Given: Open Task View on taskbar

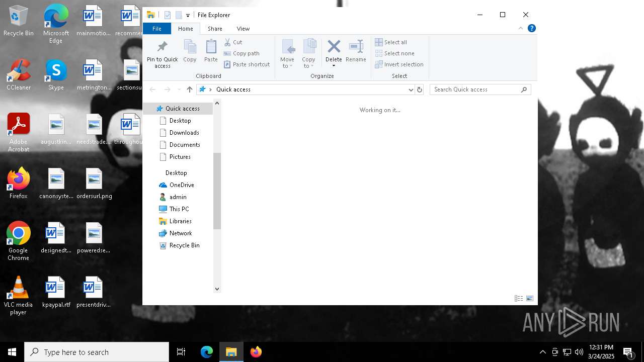Looking at the screenshot, I should [x=181, y=352].
